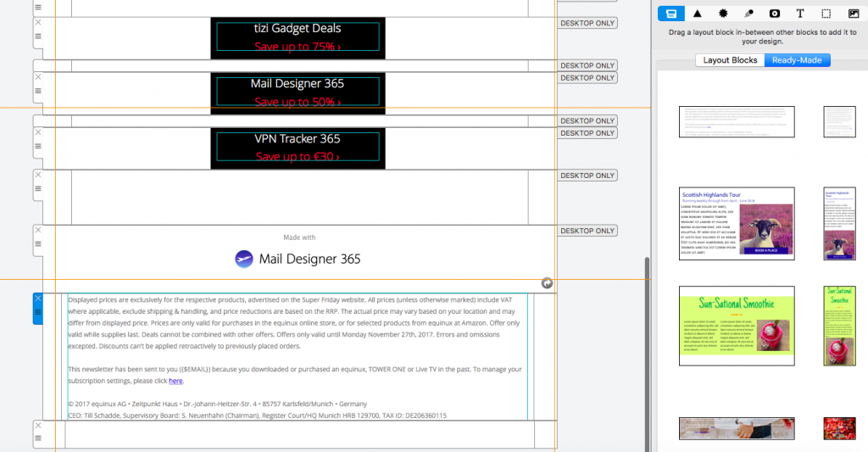Toggle DESKTOP ONLY on the 'Made with' block
Viewport: 868px width, 452px height.
tap(587, 231)
